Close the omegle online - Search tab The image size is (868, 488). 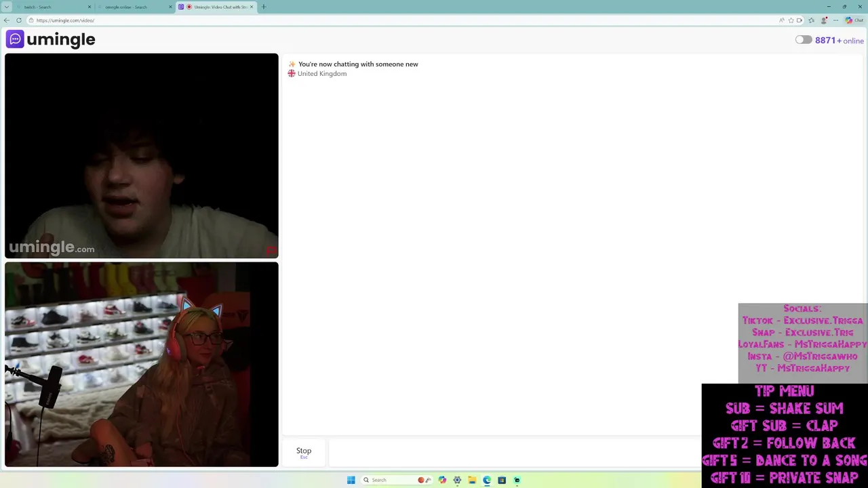[170, 7]
